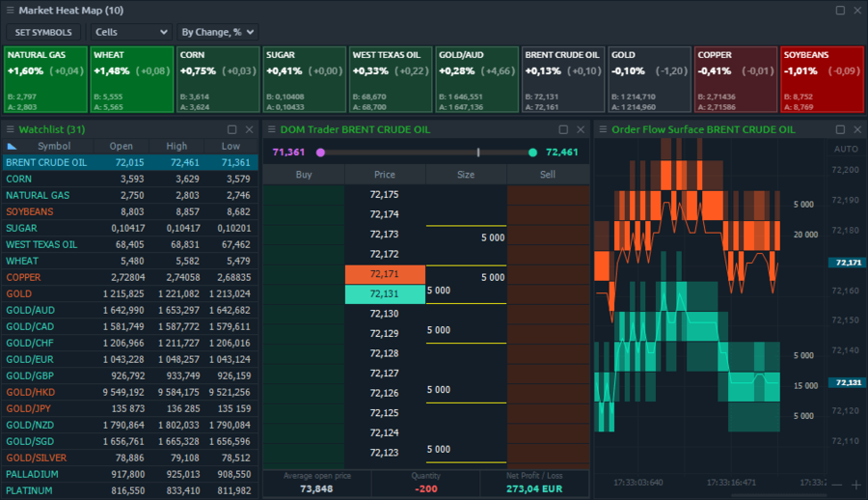This screenshot has width=868, height=500.
Task: Click the SET SYMBOLS button
Action: click(x=44, y=32)
